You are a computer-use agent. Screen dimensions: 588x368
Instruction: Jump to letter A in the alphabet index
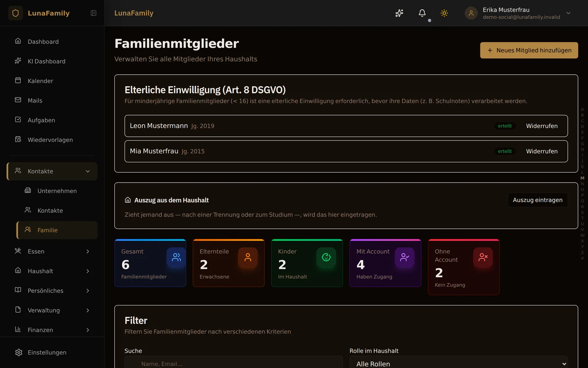click(x=582, y=109)
